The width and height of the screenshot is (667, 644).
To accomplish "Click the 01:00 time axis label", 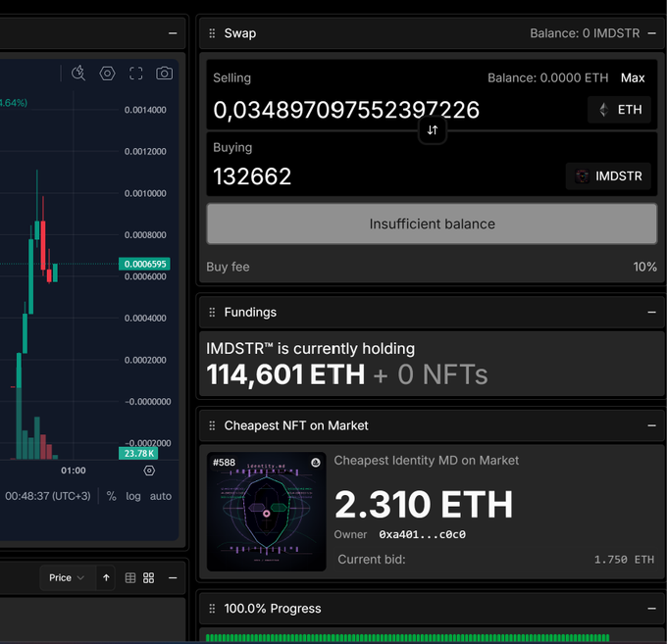I will pyautogui.click(x=74, y=471).
